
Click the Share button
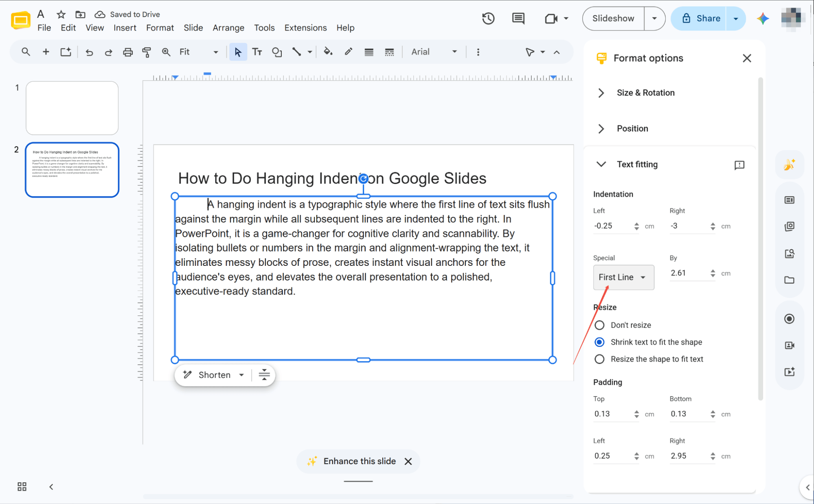pyautogui.click(x=699, y=18)
